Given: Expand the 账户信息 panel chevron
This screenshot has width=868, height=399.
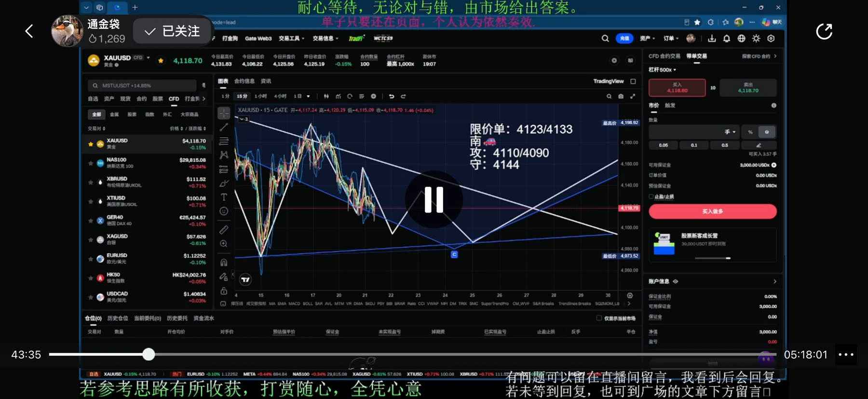Looking at the screenshot, I should [775, 281].
